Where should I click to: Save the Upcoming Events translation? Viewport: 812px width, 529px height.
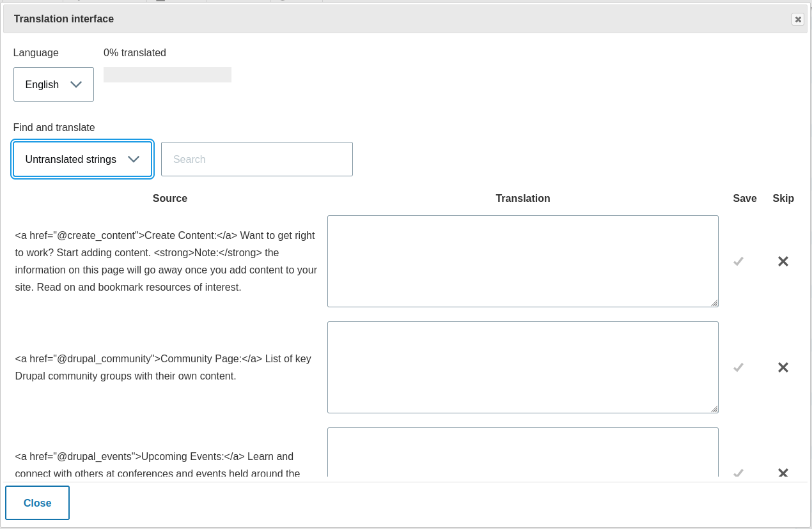pyautogui.click(x=738, y=473)
